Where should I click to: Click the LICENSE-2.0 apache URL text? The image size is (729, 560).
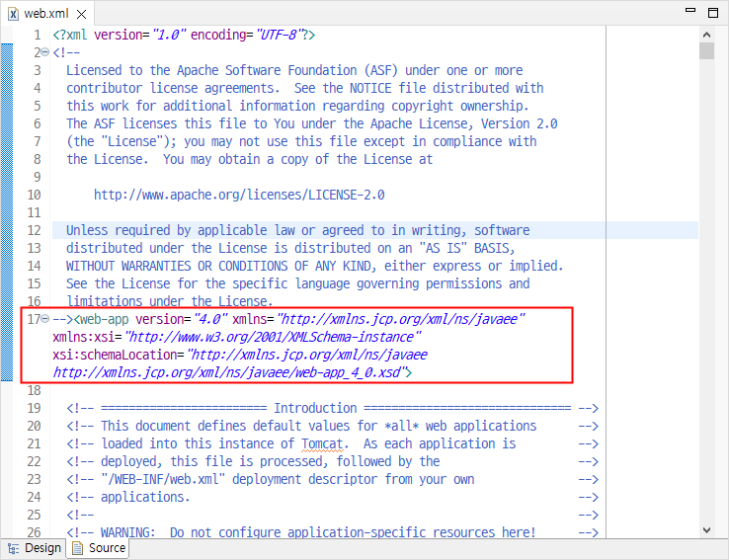pyautogui.click(x=239, y=195)
